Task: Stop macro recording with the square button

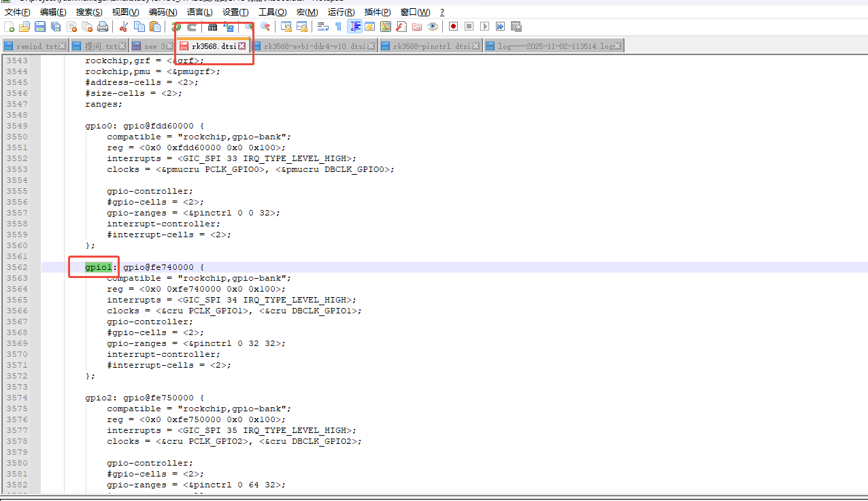Action: tap(469, 27)
